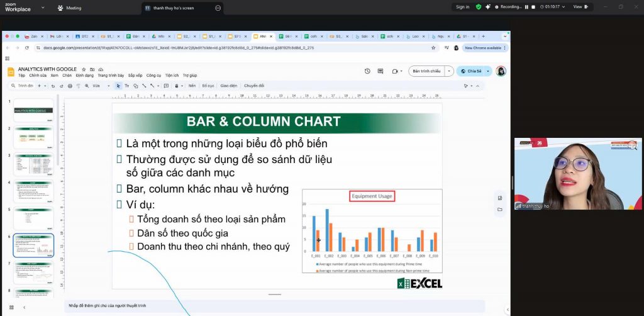The image size is (644, 316).
Task: Click Sign in in Zoom
Action: point(462,7)
